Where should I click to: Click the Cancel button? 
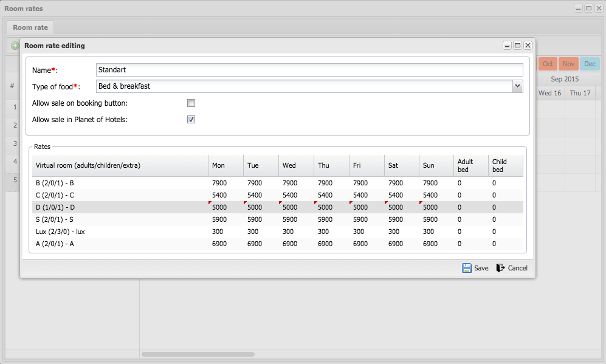pyautogui.click(x=512, y=268)
